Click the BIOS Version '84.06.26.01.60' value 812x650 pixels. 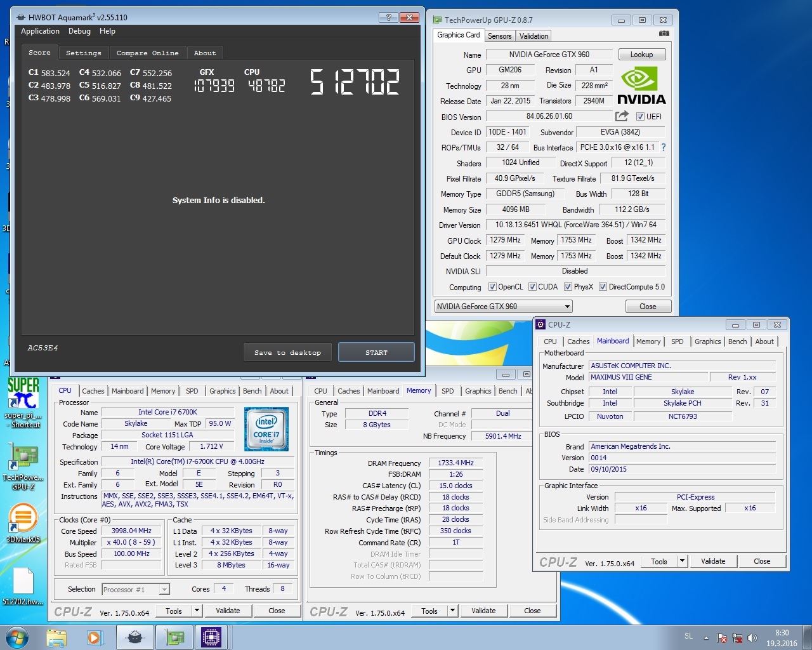point(549,117)
